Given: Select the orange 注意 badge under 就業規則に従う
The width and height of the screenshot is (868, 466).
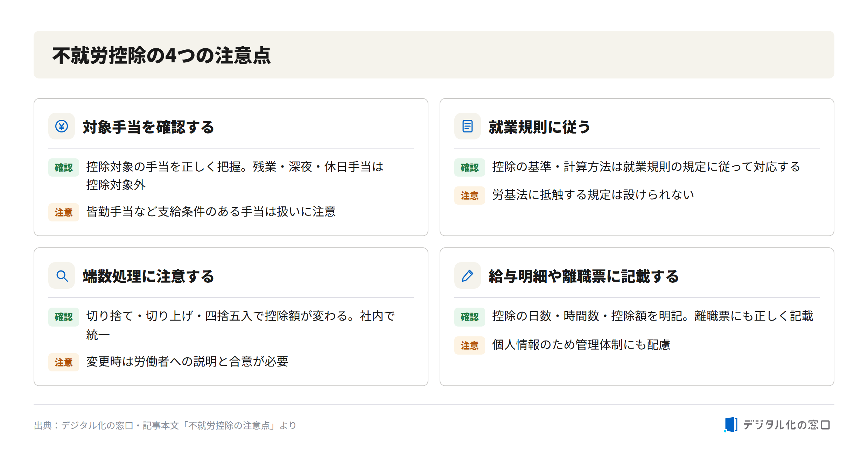Looking at the screenshot, I should click(470, 196).
